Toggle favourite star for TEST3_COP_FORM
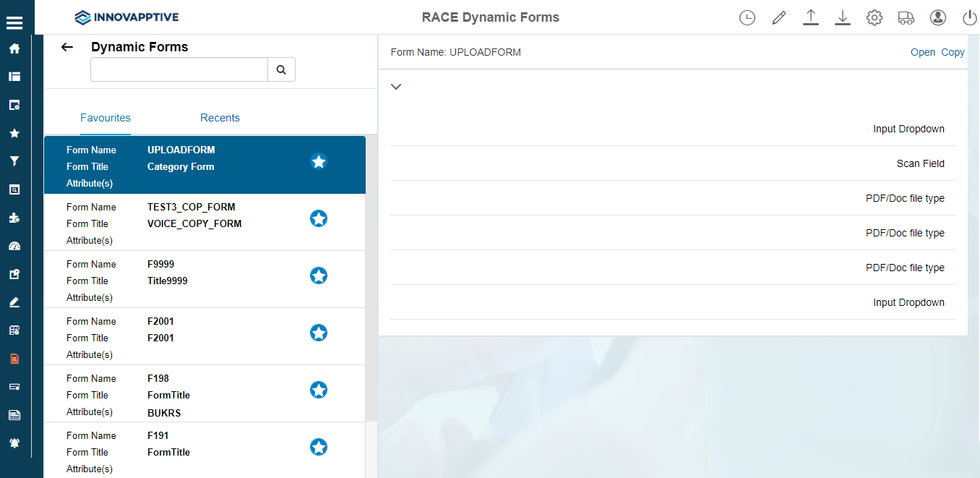The image size is (980, 478). tap(319, 218)
